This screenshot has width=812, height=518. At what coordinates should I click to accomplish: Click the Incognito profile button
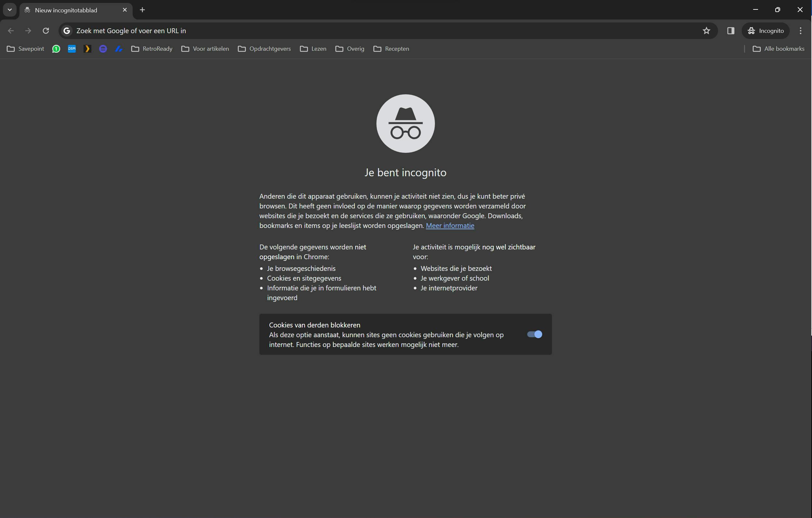tap(766, 31)
